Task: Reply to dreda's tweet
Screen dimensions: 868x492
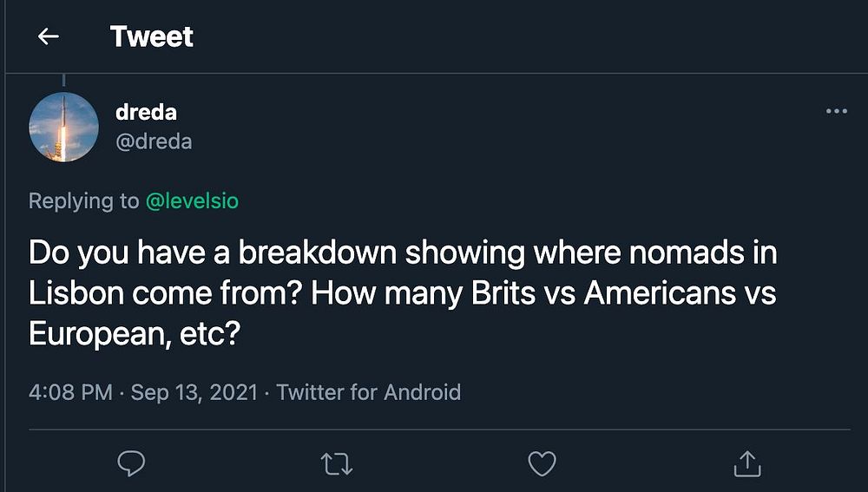Action: (x=131, y=464)
